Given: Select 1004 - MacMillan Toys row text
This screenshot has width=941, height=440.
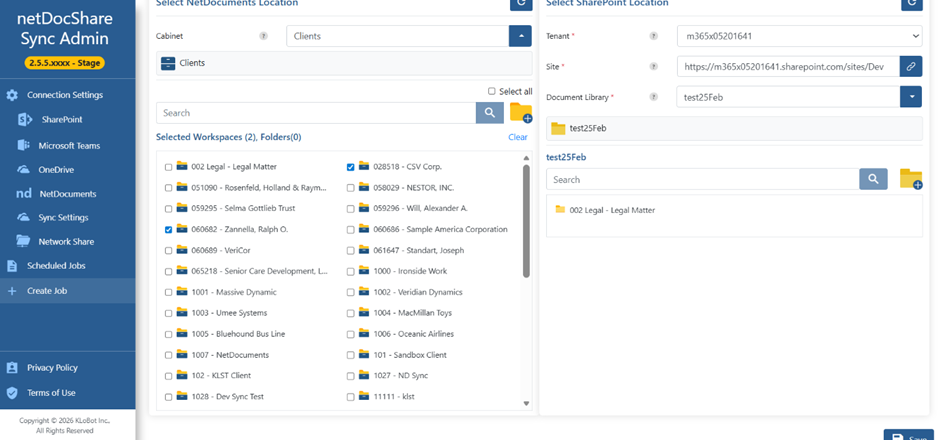Looking at the screenshot, I should click(412, 313).
